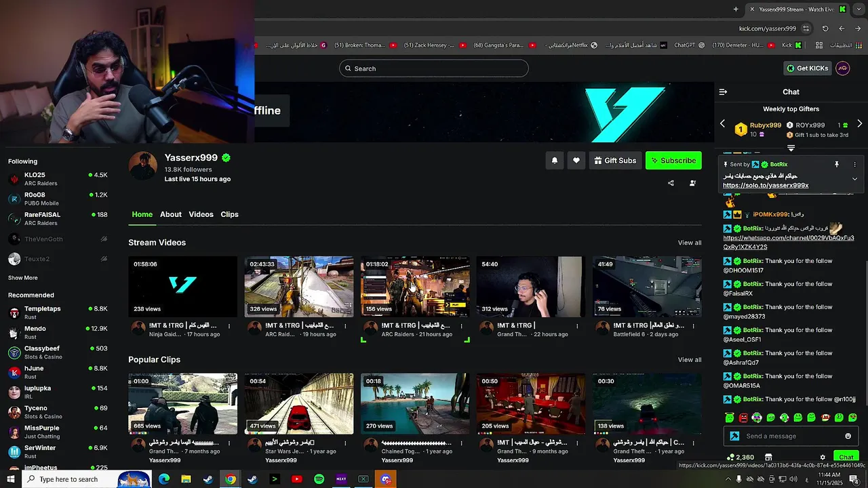868x488 pixels.
Task: Switch to the Clips tab
Action: click(x=229, y=214)
